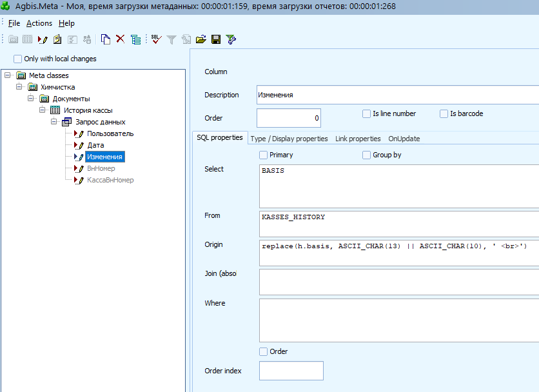Tick the Is barcode checkbox
The height and width of the screenshot is (392, 539).
click(444, 114)
